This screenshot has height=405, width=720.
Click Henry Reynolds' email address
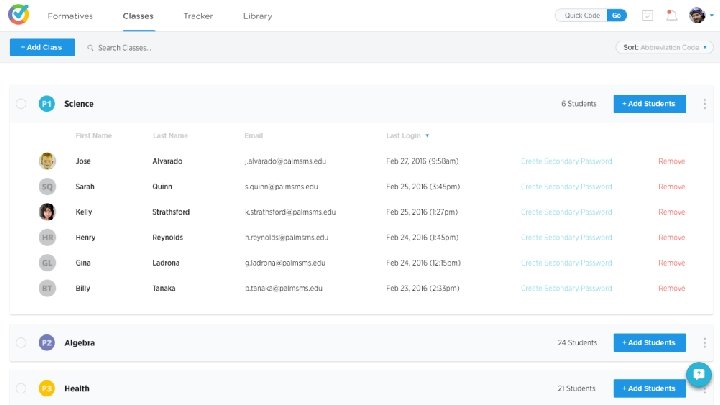(287, 237)
